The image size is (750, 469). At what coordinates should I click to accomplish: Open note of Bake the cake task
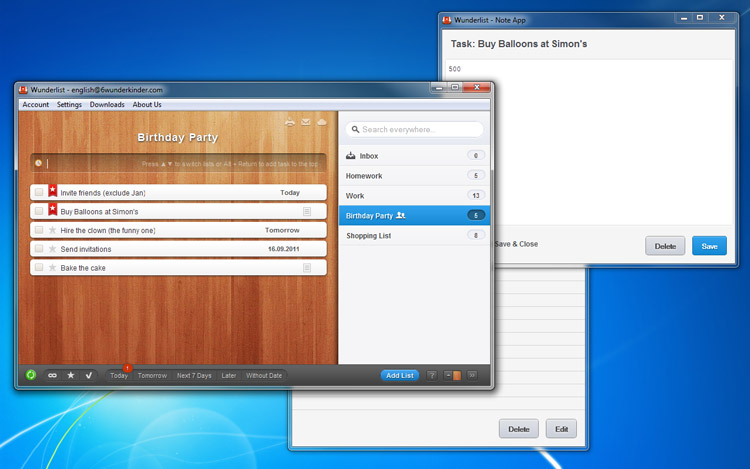coord(307,268)
